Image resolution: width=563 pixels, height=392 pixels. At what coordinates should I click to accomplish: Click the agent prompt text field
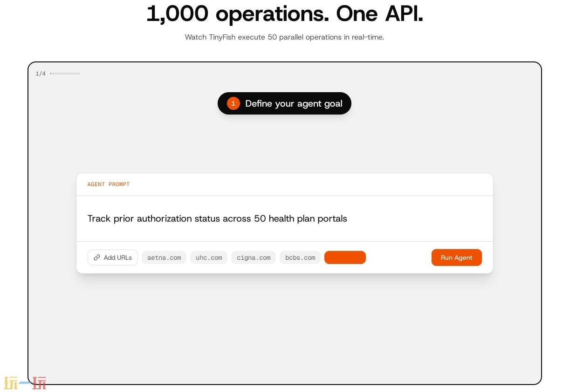(x=284, y=218)
